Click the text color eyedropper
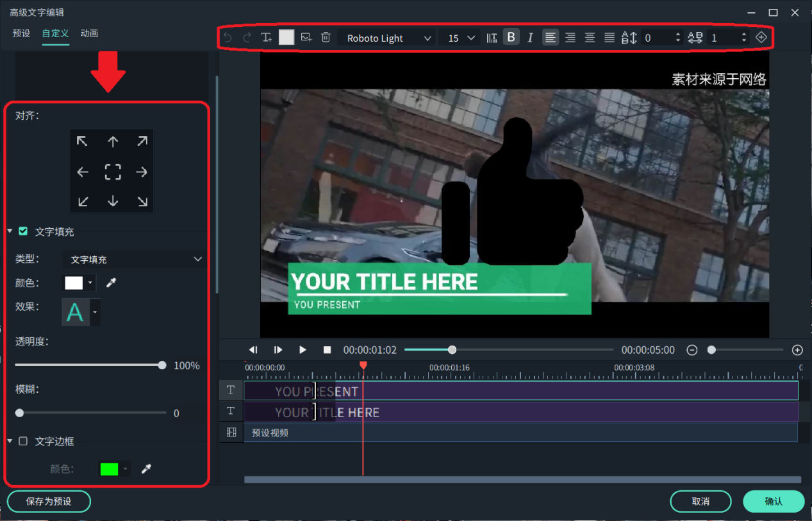 tap(111, 283)
